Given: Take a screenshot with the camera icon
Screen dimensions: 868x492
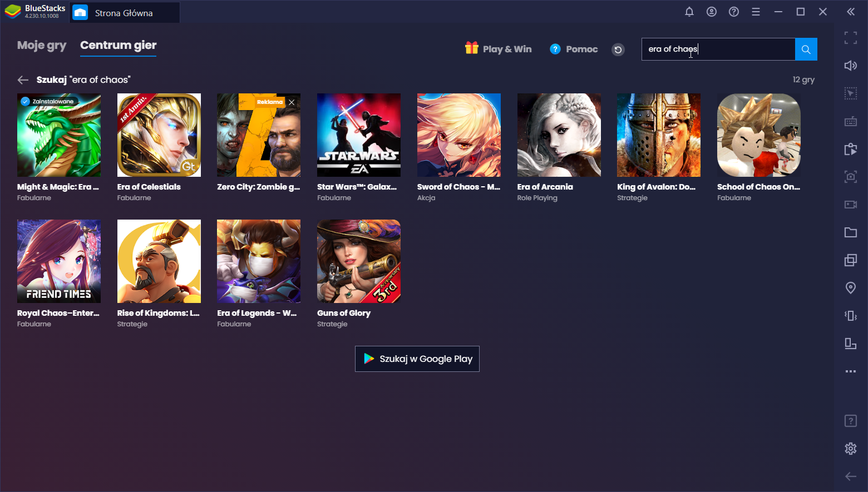Looking at the screenshot, I should pos(850,177).
